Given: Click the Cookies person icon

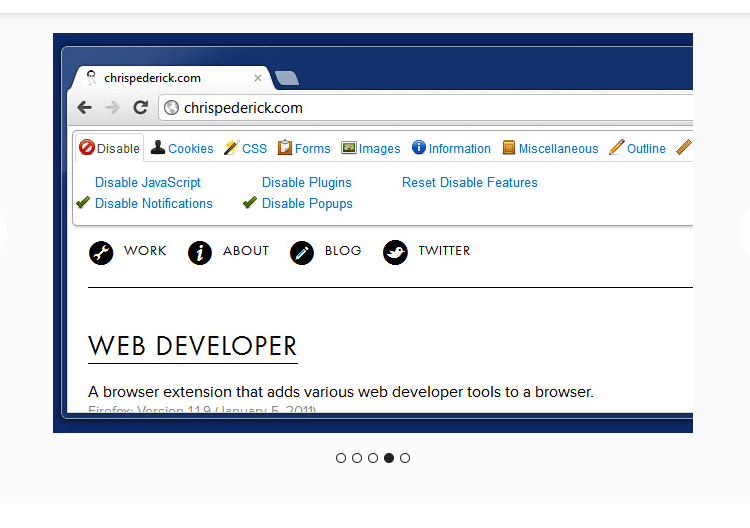Looking at the screenshot, I should click(157, 147).
